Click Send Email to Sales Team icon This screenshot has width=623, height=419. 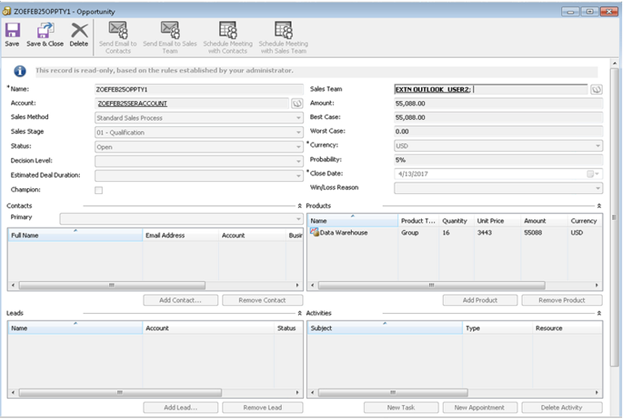[170, 30]
